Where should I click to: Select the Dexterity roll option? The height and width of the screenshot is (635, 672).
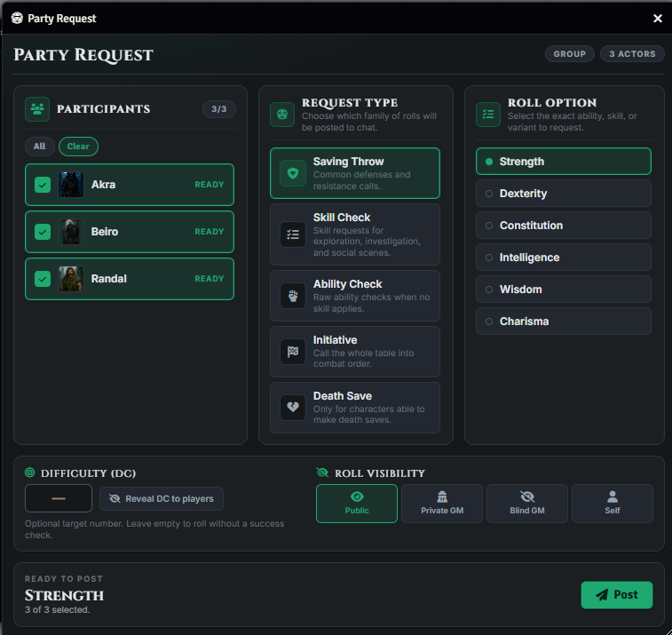click(564, 194)
